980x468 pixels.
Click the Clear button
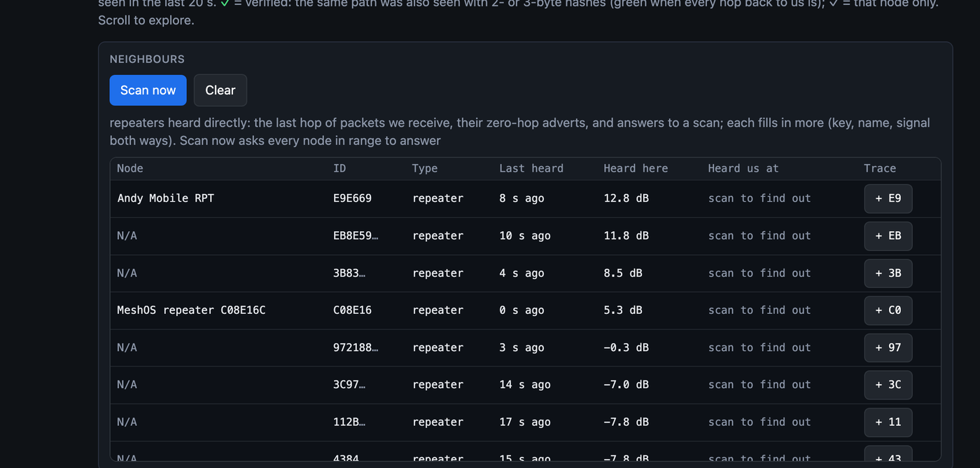click(x=220, y=90)
